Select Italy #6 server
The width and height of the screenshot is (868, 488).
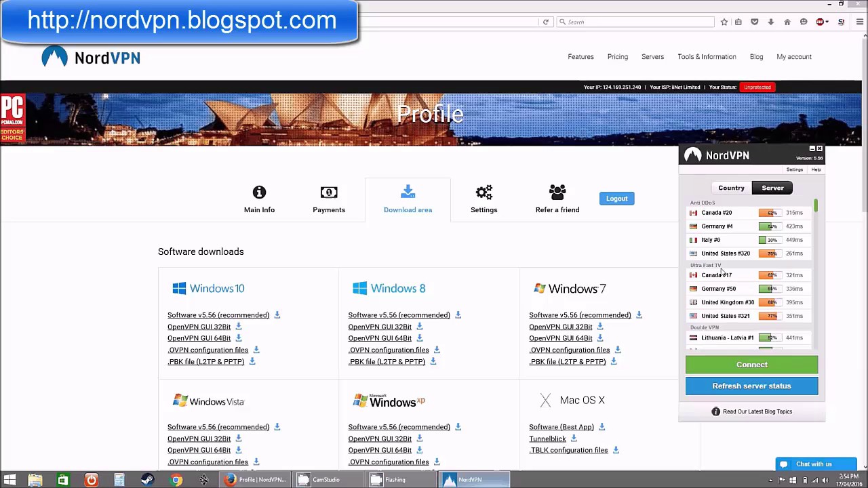pyautogui.click(x=747, y=240)
